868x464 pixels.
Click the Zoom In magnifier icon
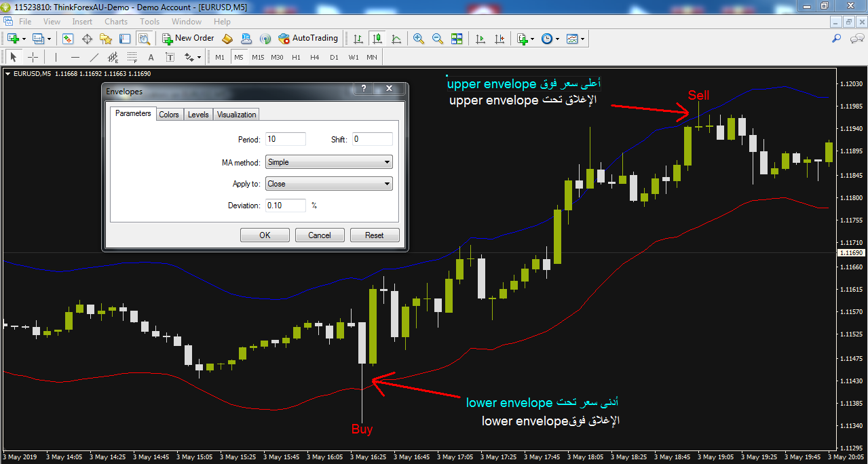(419, 39)
